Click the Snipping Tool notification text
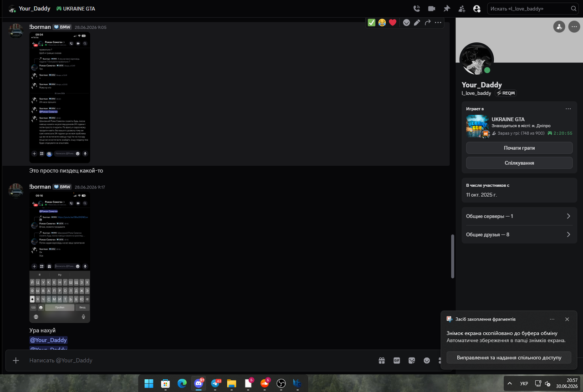The image size is (583, 392). (506, 336)
